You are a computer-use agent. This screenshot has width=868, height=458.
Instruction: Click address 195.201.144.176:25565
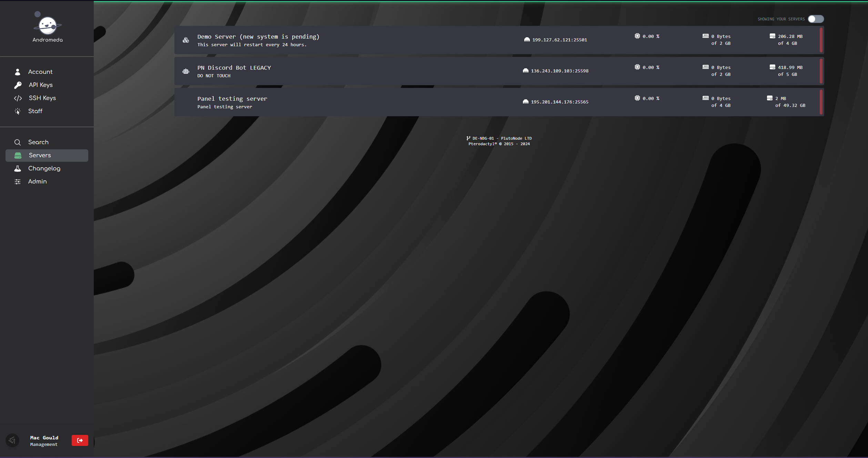(x=560, y=102)
